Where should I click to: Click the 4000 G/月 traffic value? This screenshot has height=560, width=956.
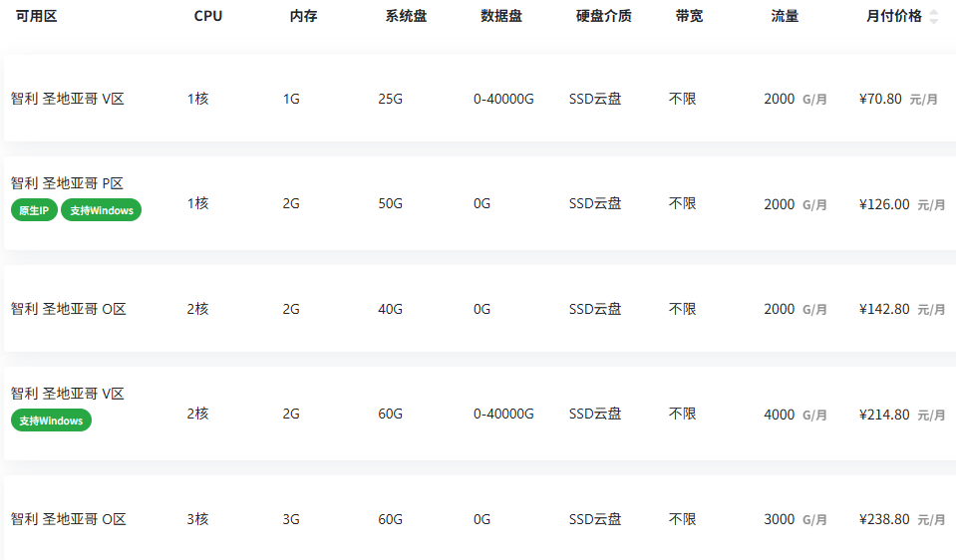pyautogui.click(x=780, y=414)
